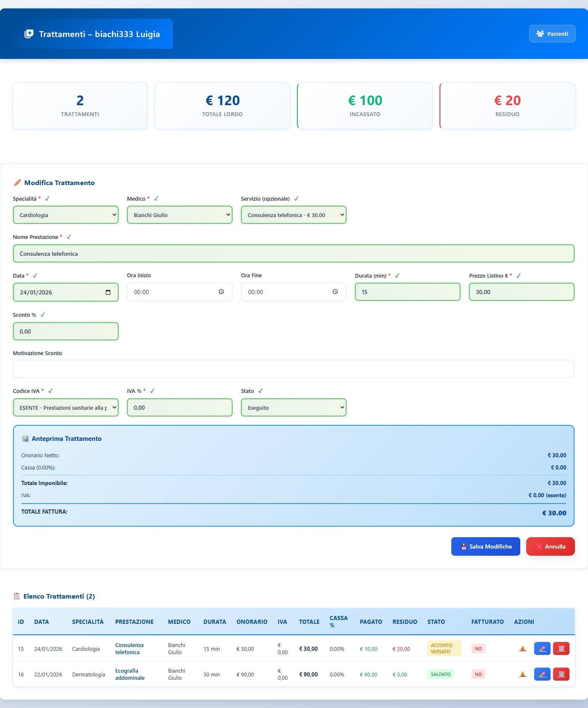
Task: Click the pencil edit icon for treatment 15
Action: tap(542, 649)
